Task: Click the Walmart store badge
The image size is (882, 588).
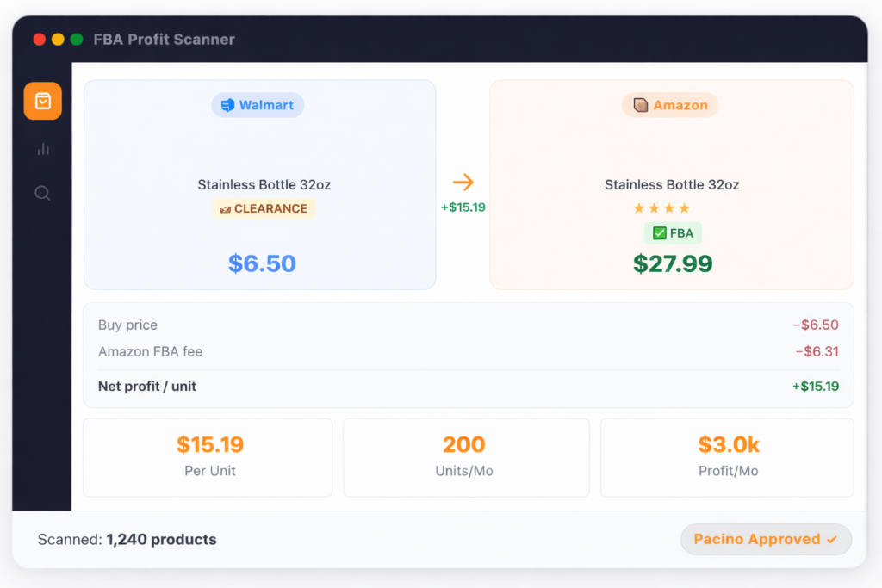Action: pyautogui.click(x=258, y=105)
